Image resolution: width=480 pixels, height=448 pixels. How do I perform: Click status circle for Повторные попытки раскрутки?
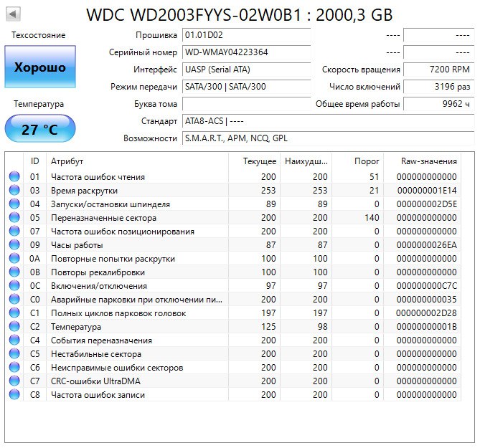coord(14,258)
